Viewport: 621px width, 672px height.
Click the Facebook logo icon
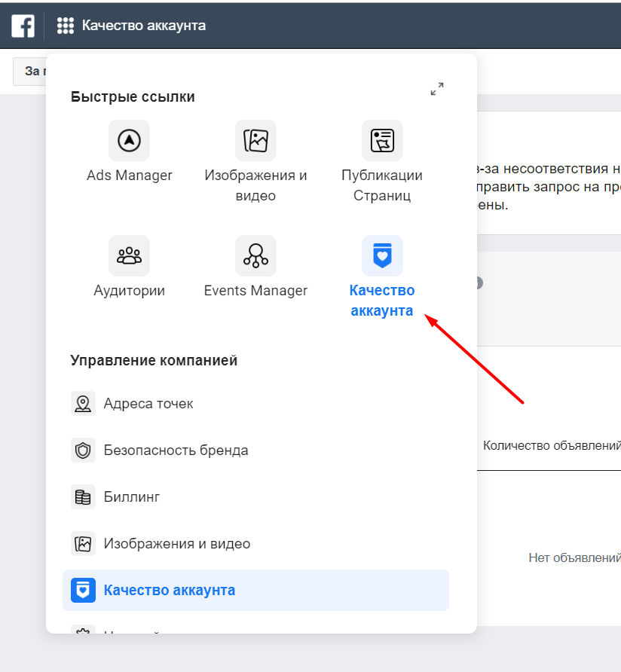[23, 26]
